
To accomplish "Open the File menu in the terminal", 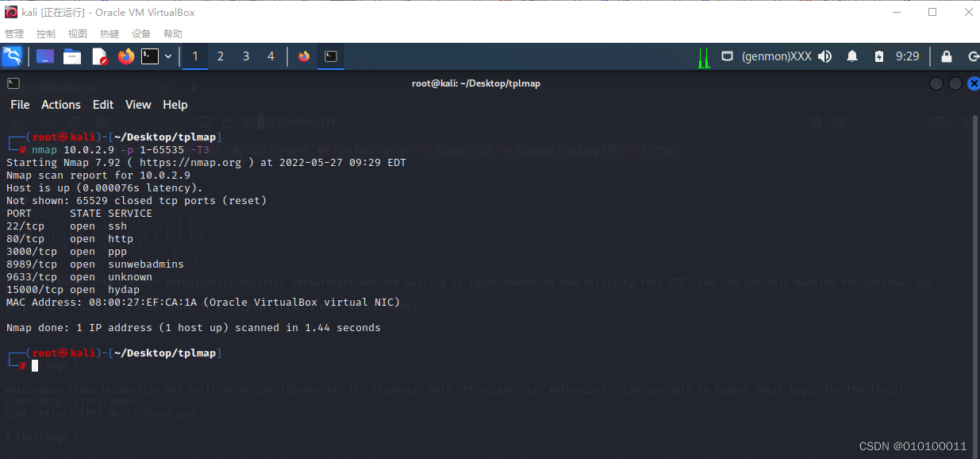I will tap(19, 104).
